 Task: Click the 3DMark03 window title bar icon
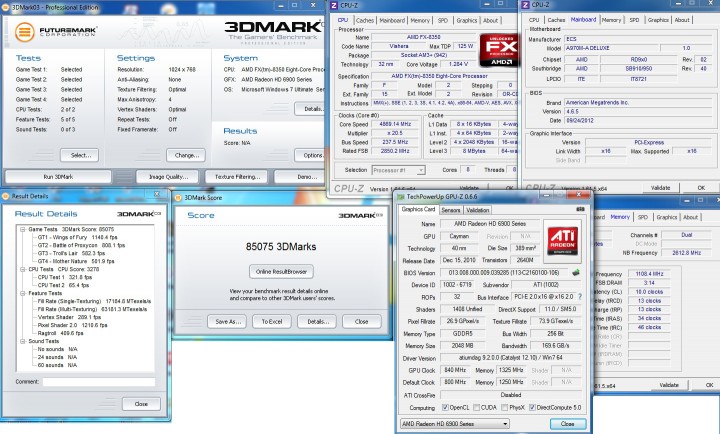(6, 7)
